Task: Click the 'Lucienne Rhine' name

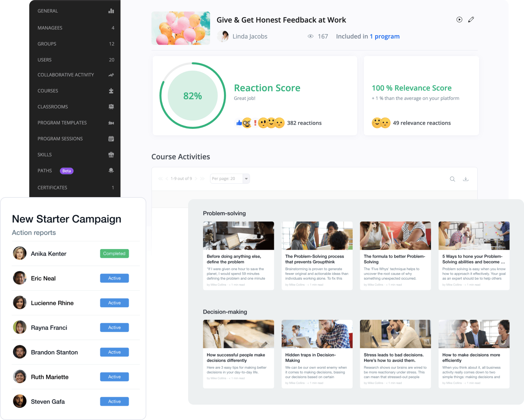Action: (52, 303)
